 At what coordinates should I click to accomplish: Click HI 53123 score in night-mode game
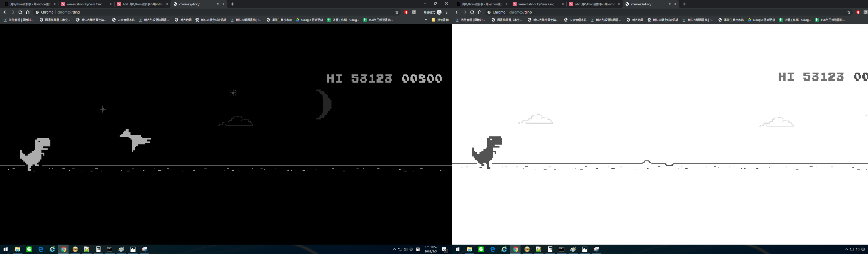click(359, 78)
